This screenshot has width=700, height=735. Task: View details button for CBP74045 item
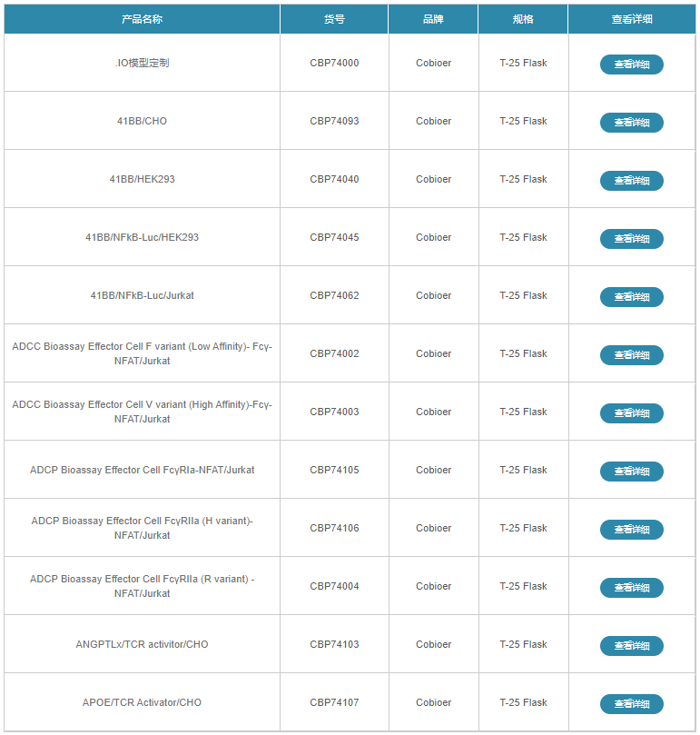(631, 239)
